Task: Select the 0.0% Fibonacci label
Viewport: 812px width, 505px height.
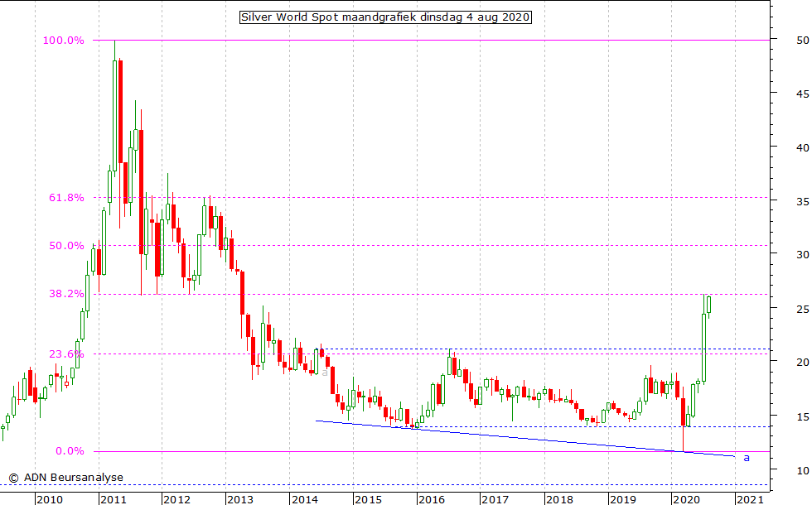Action: pos(70,451)
